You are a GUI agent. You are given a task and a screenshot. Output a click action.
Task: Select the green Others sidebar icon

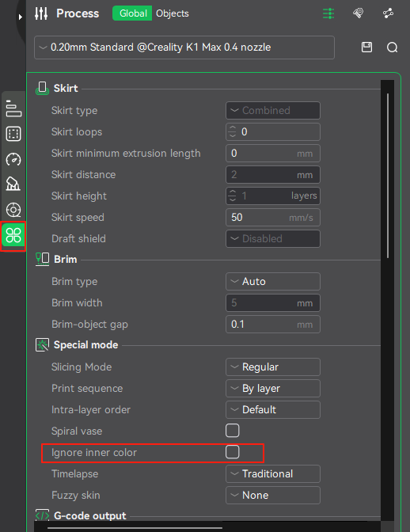coord(13,235)
